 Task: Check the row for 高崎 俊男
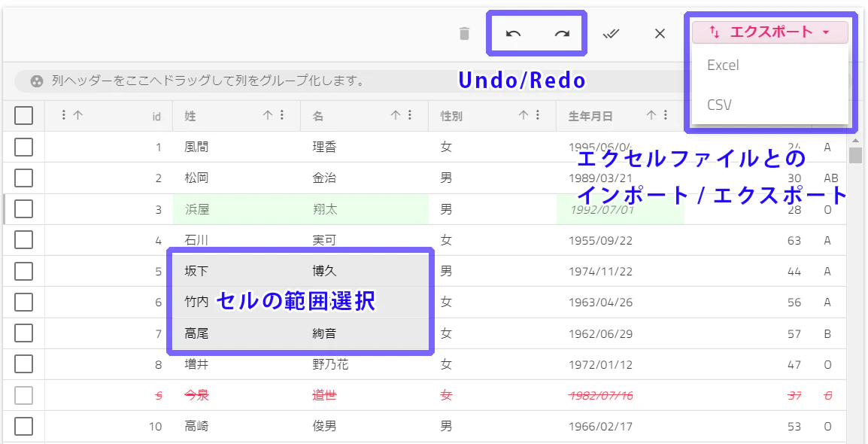23,426
